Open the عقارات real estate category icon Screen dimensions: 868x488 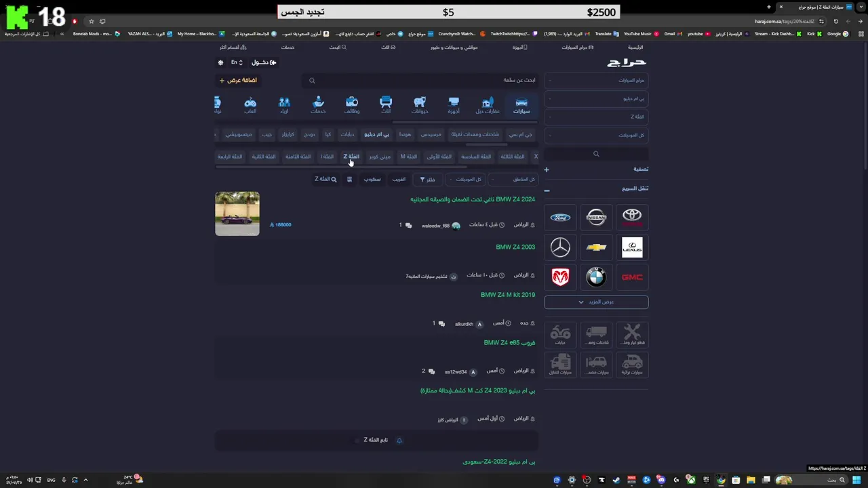coord(487,105)
